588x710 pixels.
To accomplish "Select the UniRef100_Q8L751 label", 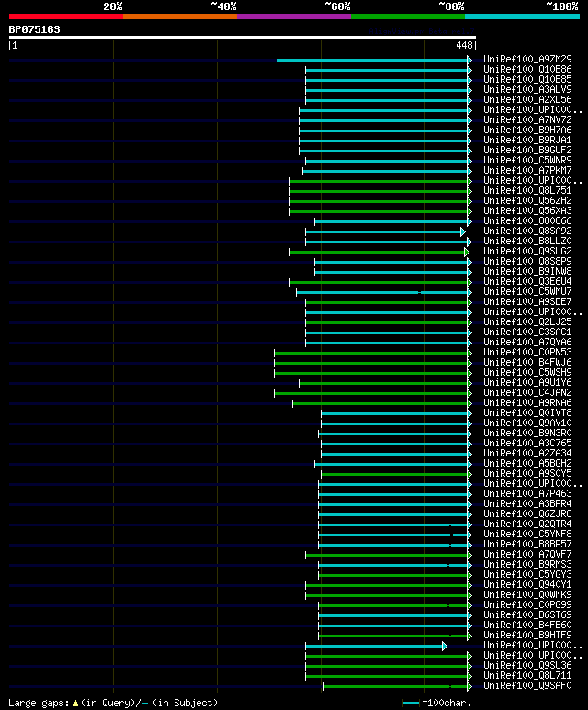I will pyautogui.click(x=527, y=191).
